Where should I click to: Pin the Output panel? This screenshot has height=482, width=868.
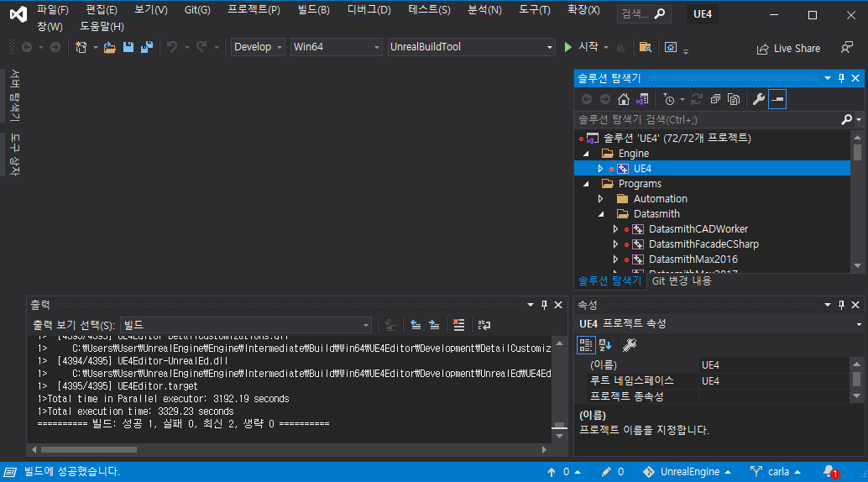click(x=544, y=305)
